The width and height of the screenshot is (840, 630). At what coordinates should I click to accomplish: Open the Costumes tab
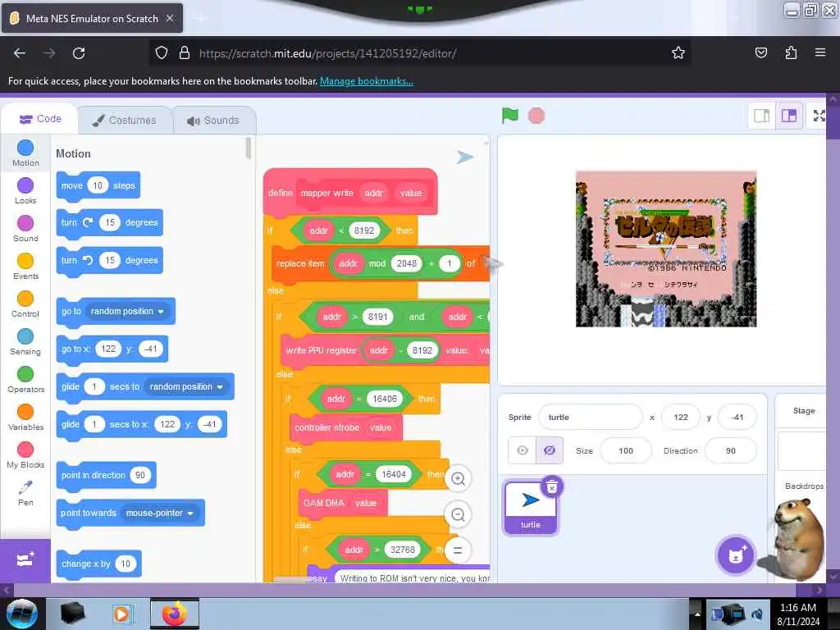125,120
